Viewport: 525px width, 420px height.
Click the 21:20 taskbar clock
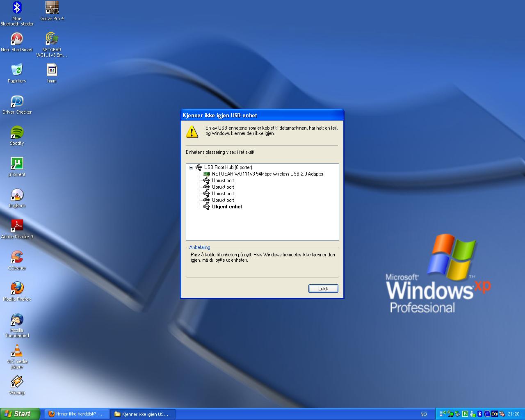coord(514,414)
